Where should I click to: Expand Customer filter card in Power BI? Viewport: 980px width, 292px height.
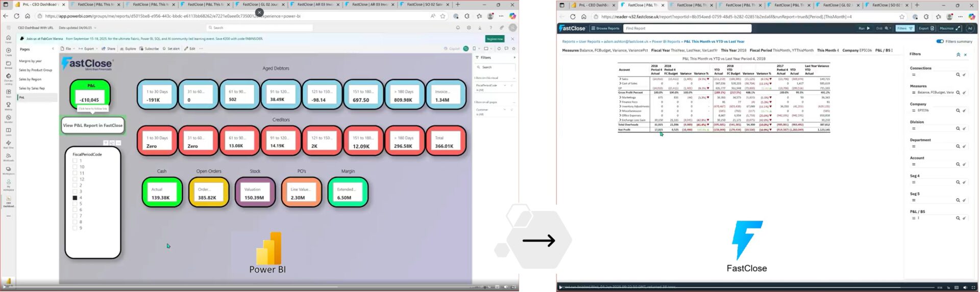[x=505, y=110]
